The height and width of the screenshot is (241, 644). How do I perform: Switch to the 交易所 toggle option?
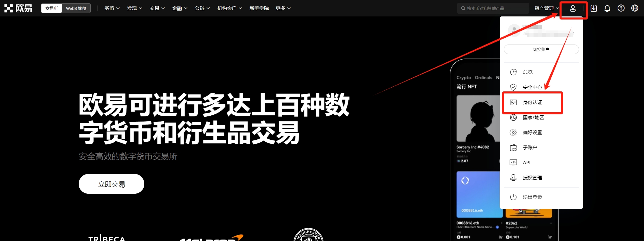tap(52, 8)
